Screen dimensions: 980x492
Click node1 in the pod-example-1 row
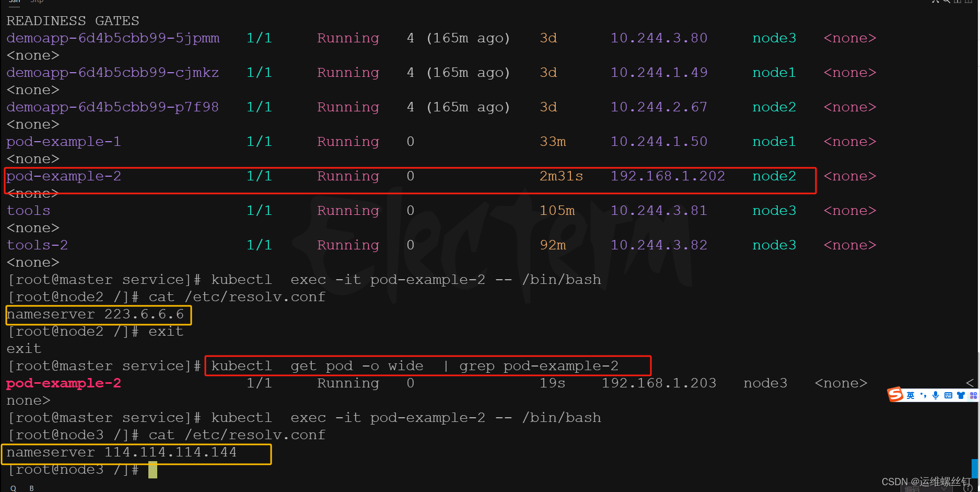pyautogui.click(x=774, y=142)
